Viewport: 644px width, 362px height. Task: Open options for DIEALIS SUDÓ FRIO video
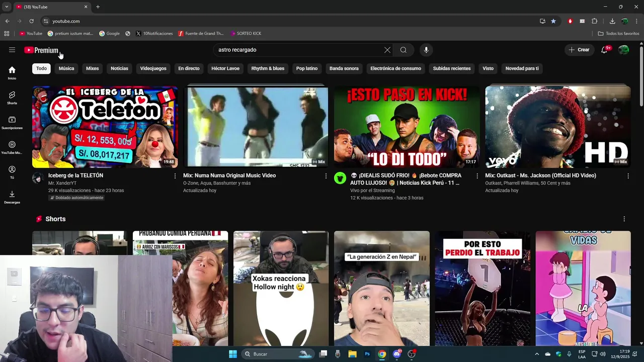477,176
